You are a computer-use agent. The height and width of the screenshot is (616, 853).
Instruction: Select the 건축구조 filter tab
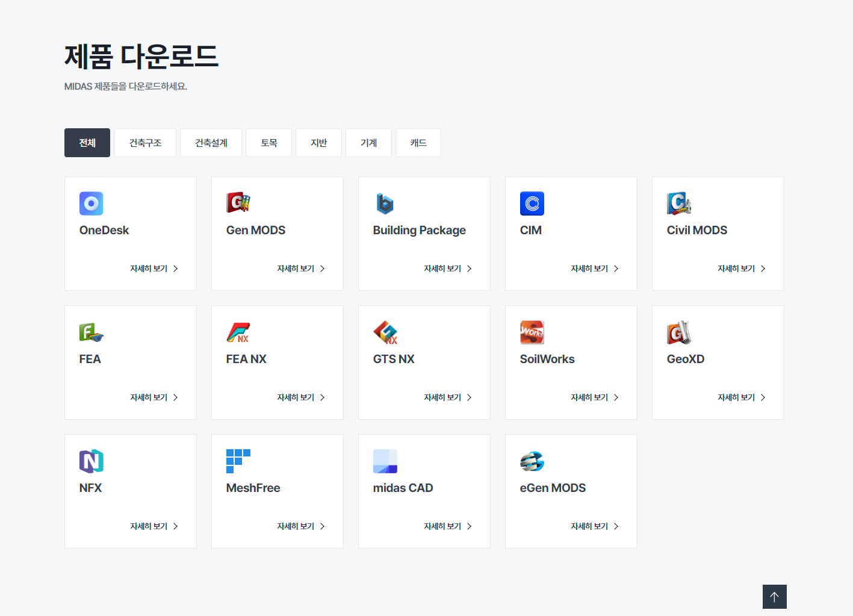(145, 143)
